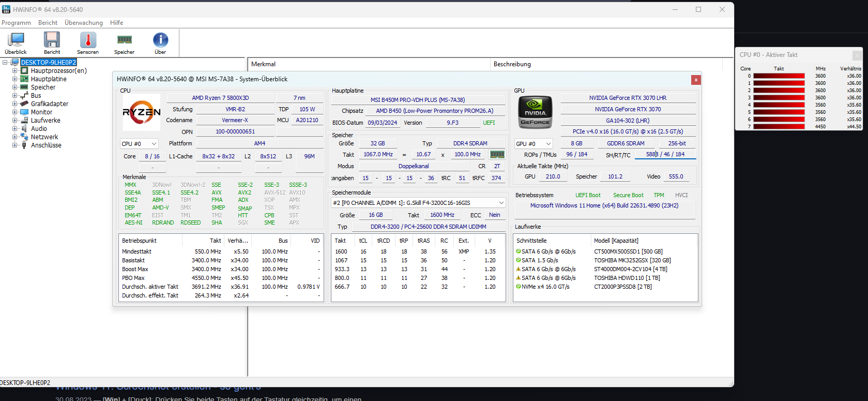The width and height of the screenshot is (868, 401).
Task: Close the CPU #0 Aktiver Takt panel
Action: [857, 55]
